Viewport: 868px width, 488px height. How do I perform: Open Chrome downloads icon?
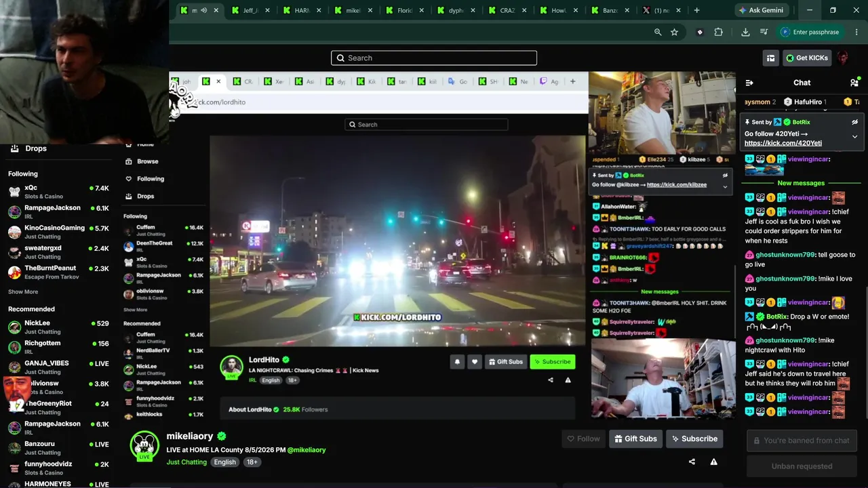point(745,32)
